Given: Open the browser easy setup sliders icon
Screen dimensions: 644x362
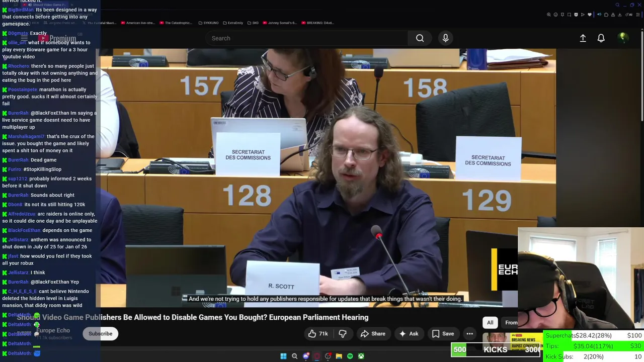Looking at the screenshot, I should coord(638,15).
